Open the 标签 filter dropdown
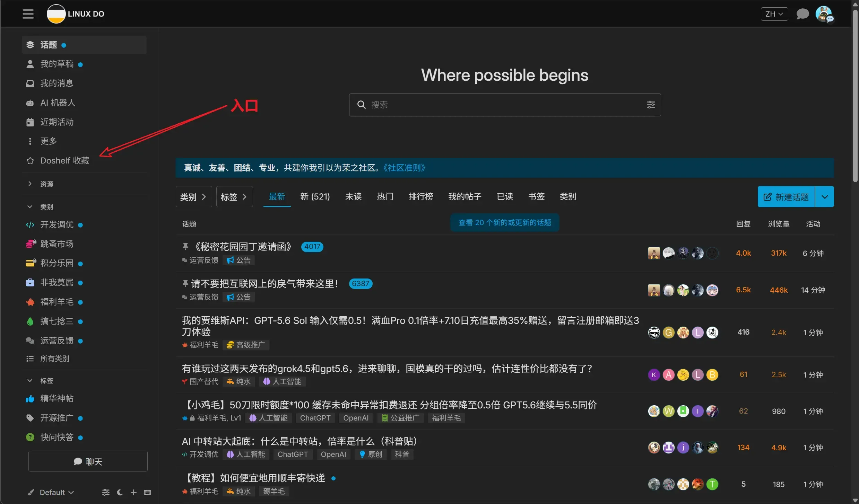859x504 pixels. [234, 197]
